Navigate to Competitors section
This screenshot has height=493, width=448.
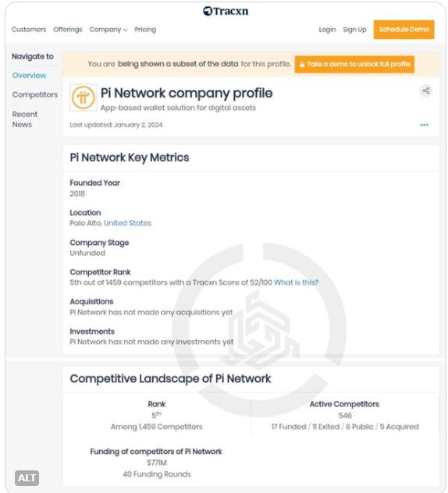click(35, 94)
